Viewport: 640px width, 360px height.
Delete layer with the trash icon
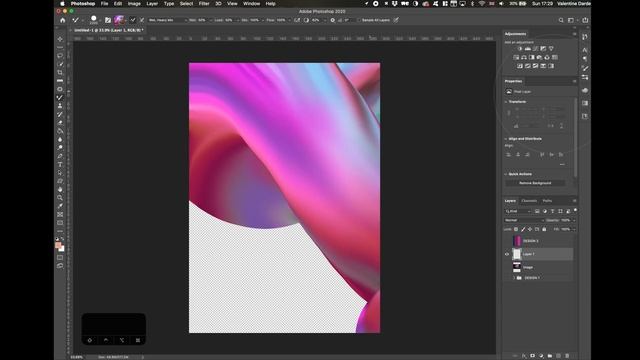click(x=567, y=356)
